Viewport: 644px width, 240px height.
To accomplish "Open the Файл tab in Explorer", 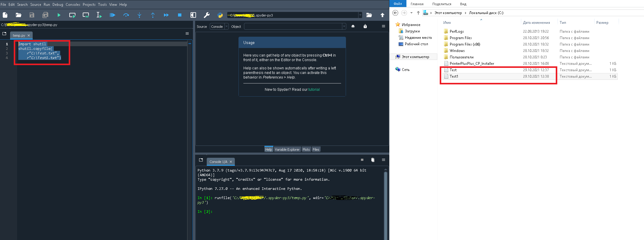I will pyautogui.click(x=398, y=4).
